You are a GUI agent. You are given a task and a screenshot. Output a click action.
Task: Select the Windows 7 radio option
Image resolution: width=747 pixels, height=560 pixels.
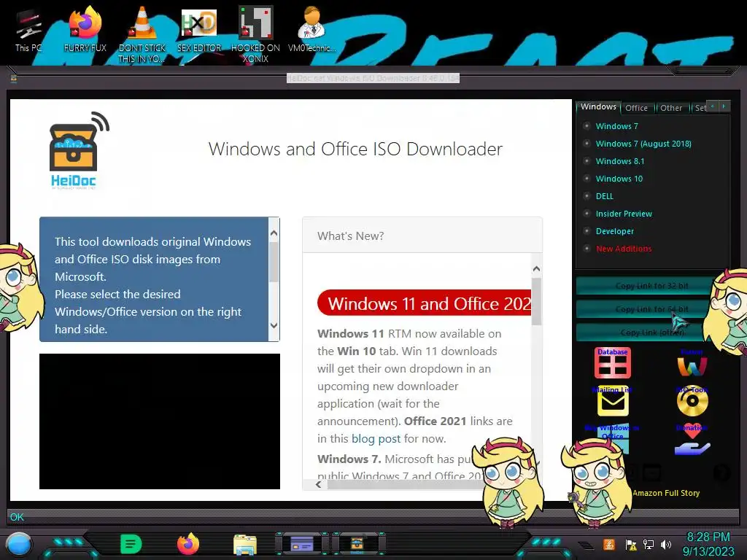[611, 126]
